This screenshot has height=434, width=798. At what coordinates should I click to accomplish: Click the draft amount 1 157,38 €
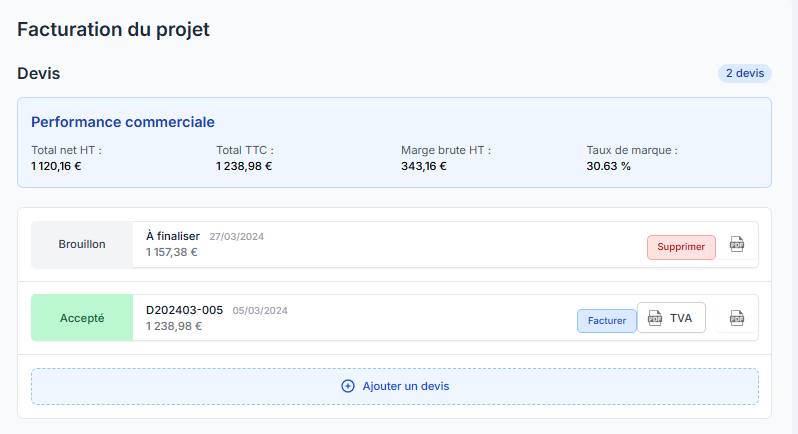pyautogui.click(x=172, y=252)
